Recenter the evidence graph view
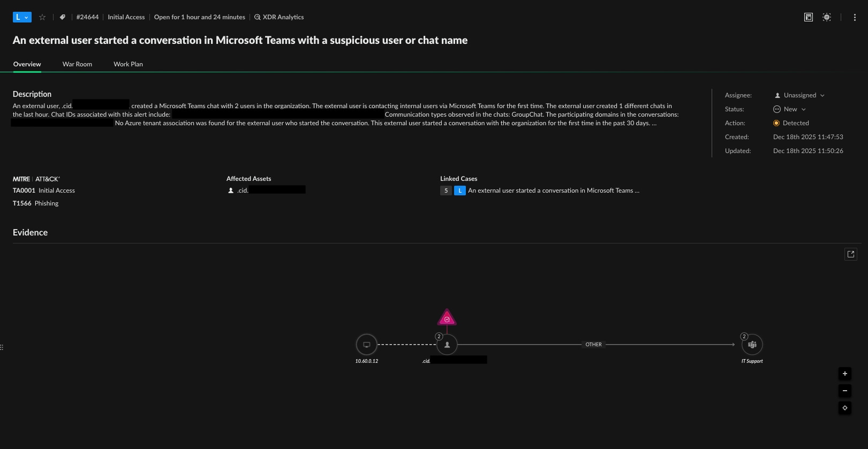 (x=845, y=408)
